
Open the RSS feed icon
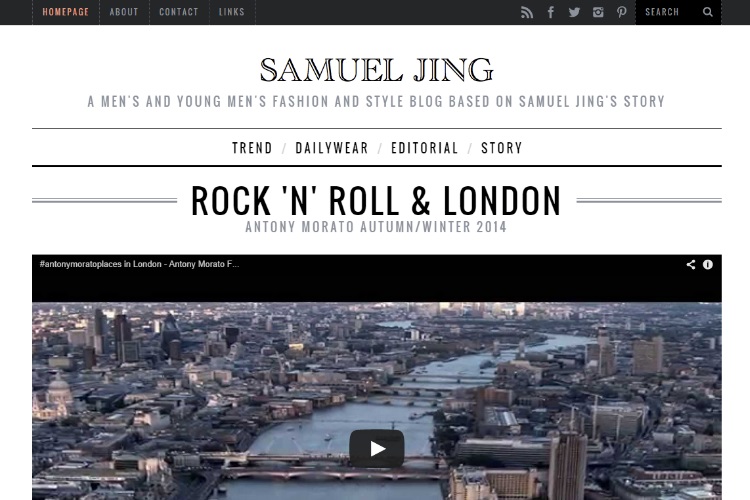[527, 12]
